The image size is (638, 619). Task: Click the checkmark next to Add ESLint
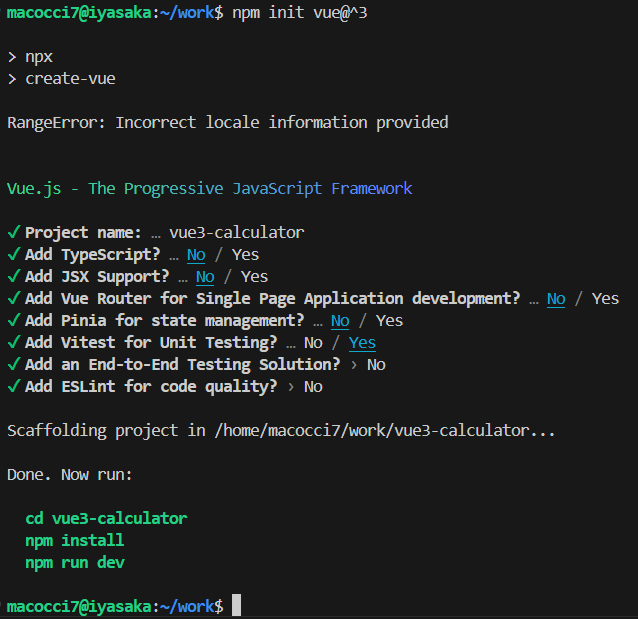[x=13, y=387]
